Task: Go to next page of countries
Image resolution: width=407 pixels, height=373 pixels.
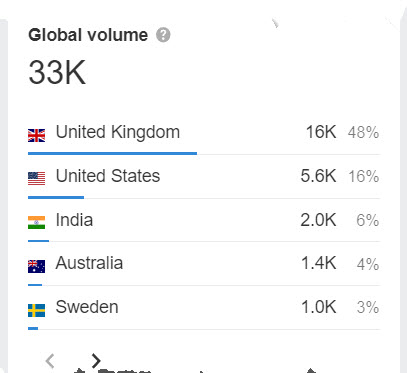Action: pyautogui.click(x=96, y=360)
